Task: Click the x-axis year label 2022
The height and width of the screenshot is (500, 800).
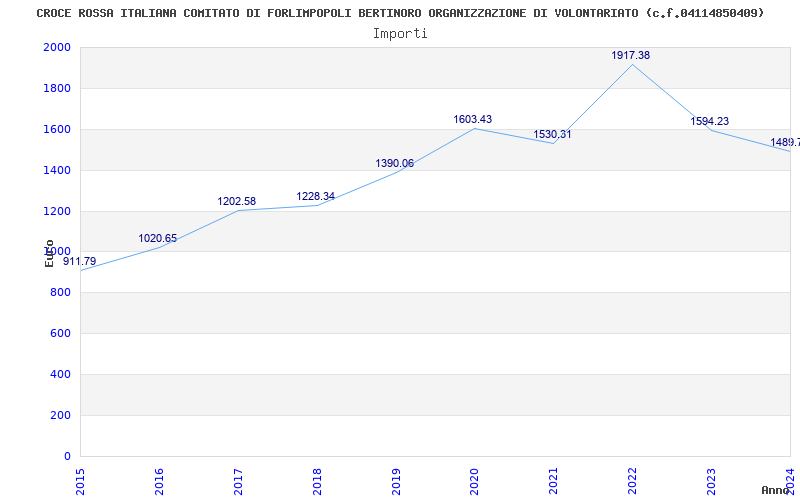Action: click(x=633, y=482)
